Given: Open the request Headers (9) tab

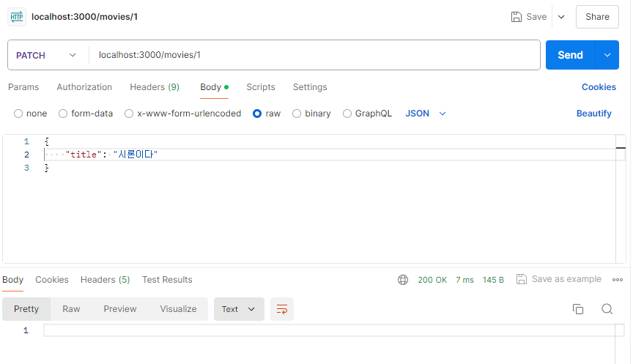Looking at the screenshot, I should (x=155, y=87).
